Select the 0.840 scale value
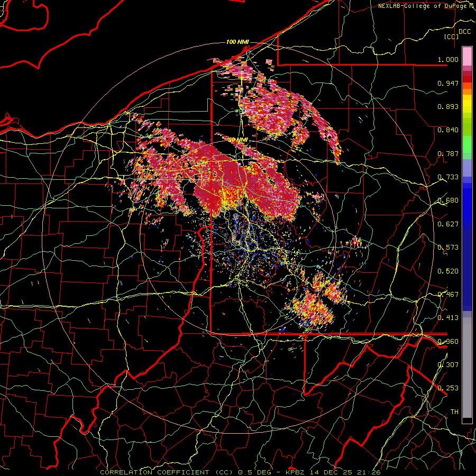 [448, 130]
